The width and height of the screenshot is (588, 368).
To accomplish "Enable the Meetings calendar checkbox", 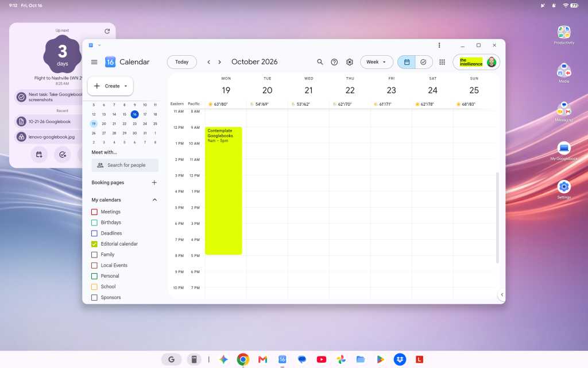I will [x=95, y=212].
